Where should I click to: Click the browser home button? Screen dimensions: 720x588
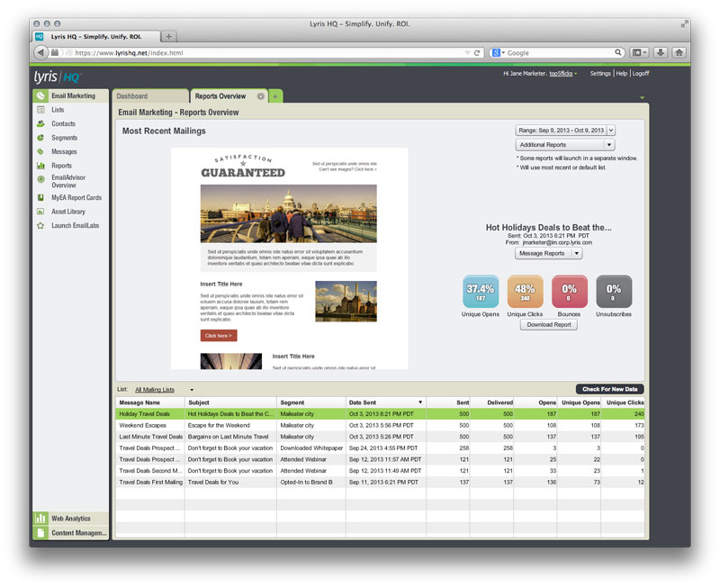coord(678,53)
